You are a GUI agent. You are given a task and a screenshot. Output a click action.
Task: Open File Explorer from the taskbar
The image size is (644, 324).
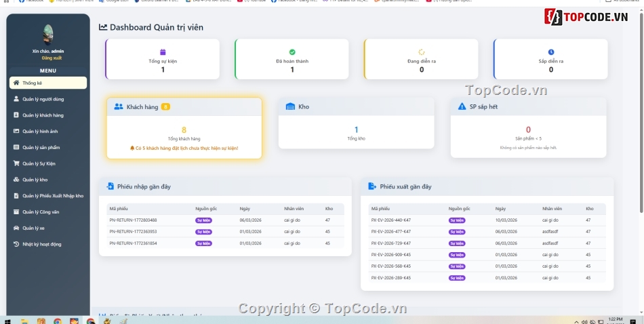pyautogui.click(x=24, y=321)
